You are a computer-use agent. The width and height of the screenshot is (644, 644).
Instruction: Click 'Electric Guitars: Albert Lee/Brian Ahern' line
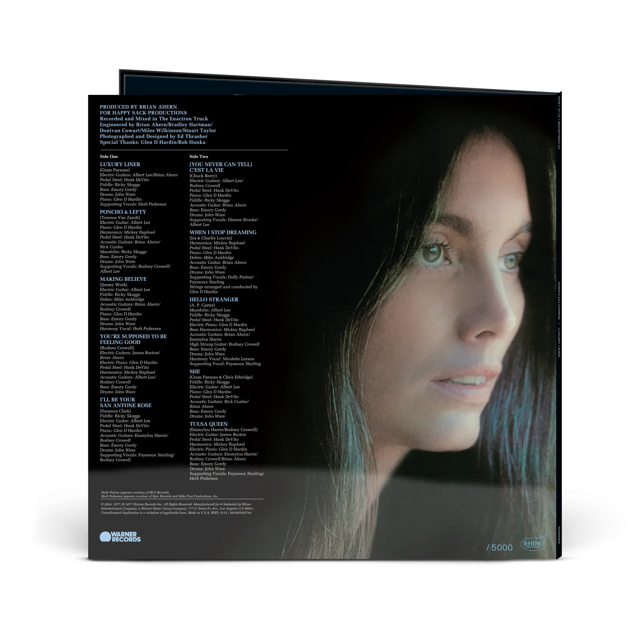[x=139, y=175]
